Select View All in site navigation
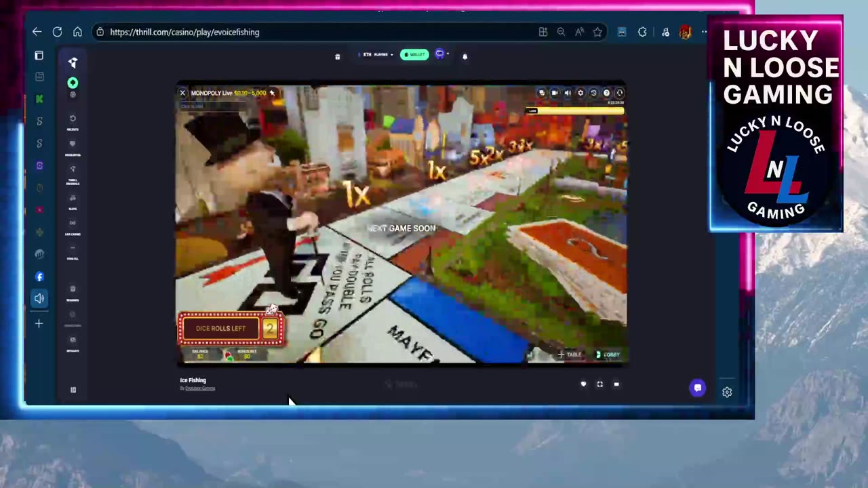Screen dimensions: 868x488 click(73, 252)
